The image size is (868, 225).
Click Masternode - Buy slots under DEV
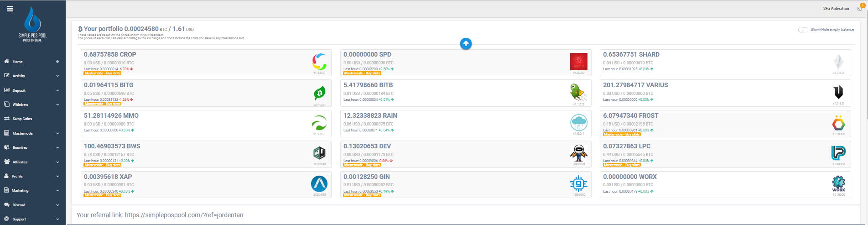362,165
